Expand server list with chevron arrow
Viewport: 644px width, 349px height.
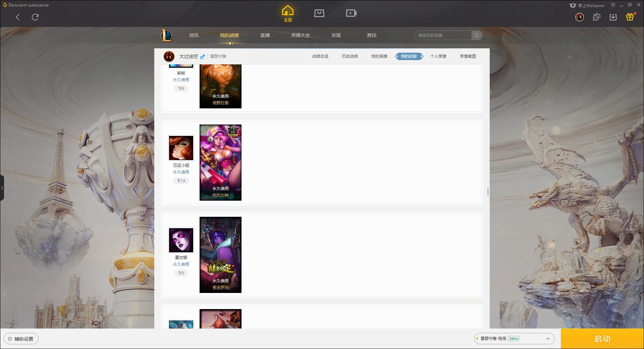[548, 339]
